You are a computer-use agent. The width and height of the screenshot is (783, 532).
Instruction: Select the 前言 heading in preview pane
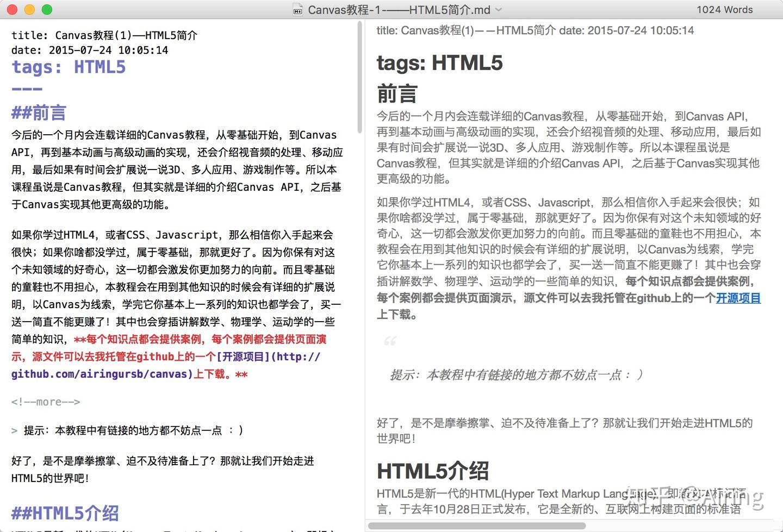[x=396, y=93]
